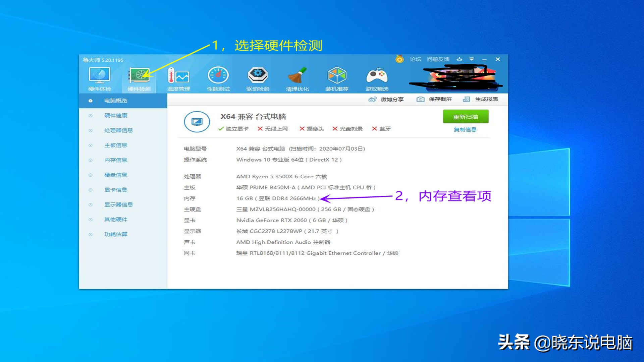Open the 装机推荐 build recommendation icon

pos(337,77)
